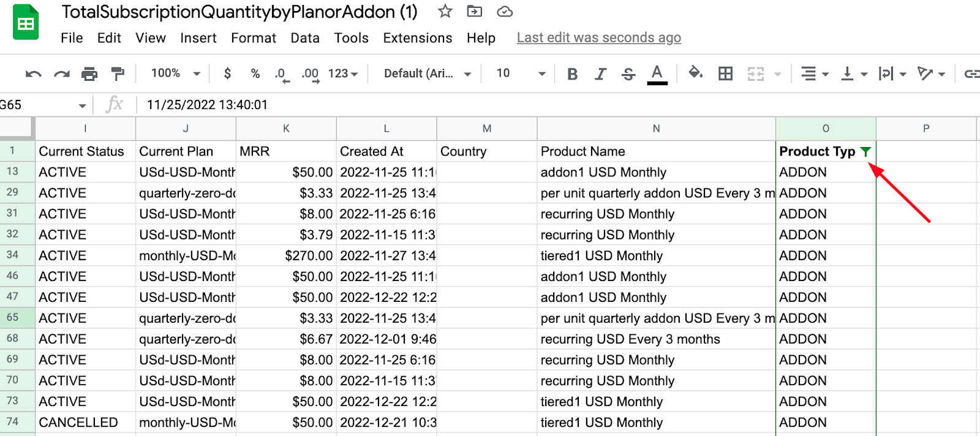The width and height of the screenshot is (980, 436).
Task: Open the Fill color bucket
Action: (x=695, y=73)
